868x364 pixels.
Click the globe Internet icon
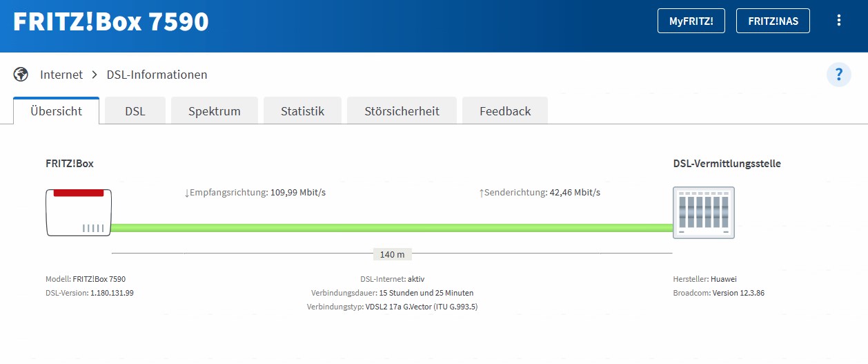(21, 74)
